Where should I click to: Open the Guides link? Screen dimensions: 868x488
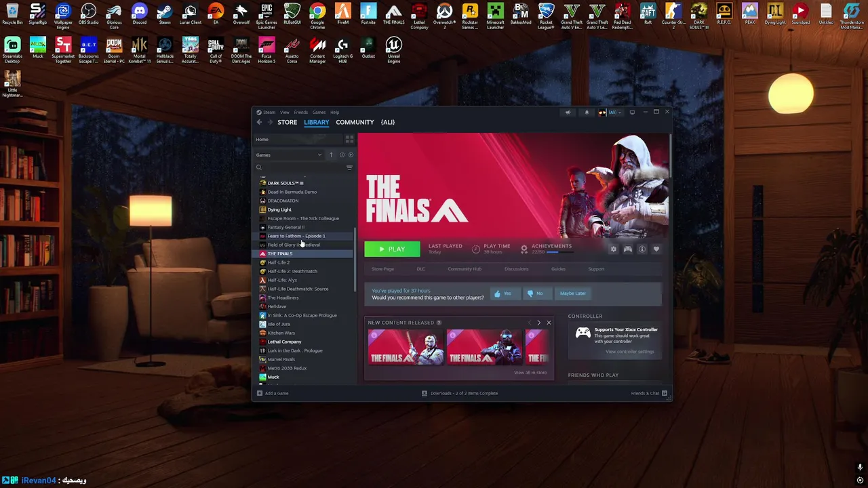click(558, 269)
